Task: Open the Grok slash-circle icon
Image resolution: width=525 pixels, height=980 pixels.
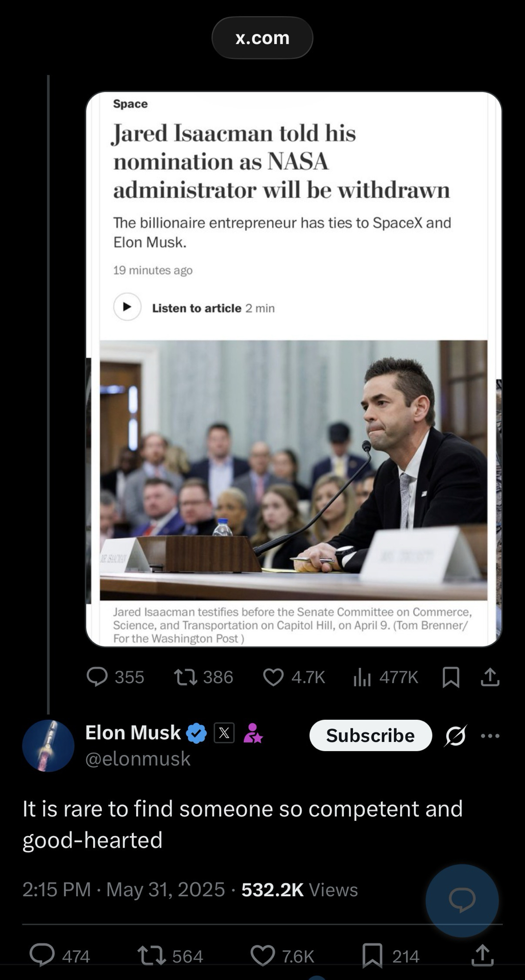Action: point(455,735)
